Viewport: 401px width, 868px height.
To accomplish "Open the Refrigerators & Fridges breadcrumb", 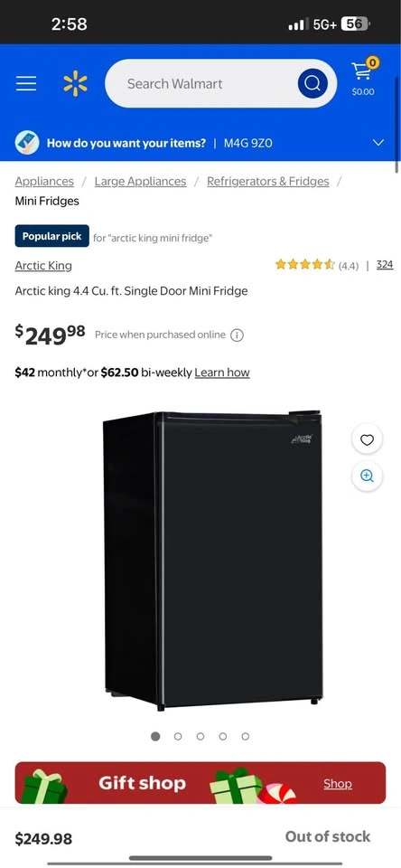I will [267, 181].
